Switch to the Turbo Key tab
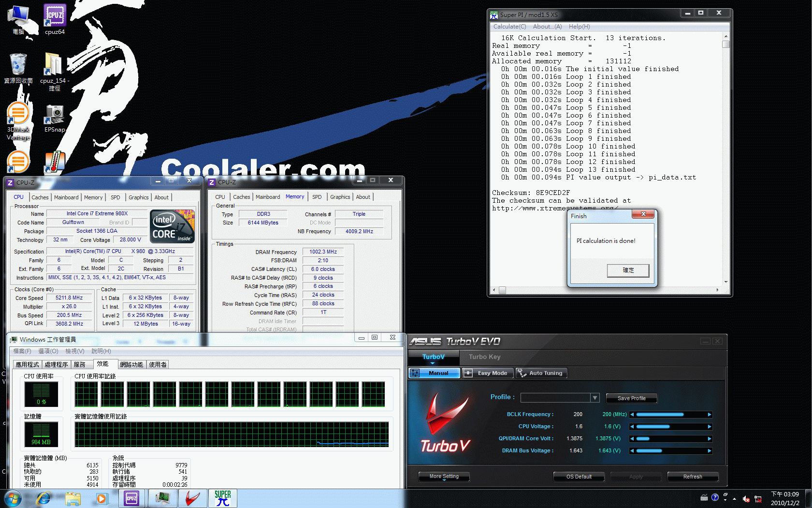This screenshot has width=812, height=508. (x=484, y=357)
